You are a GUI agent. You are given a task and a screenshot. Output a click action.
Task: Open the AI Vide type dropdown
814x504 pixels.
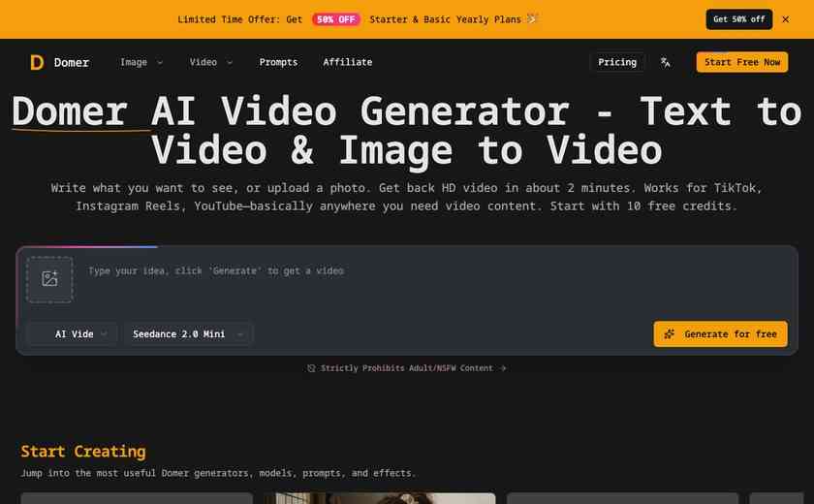coord(72,334)
